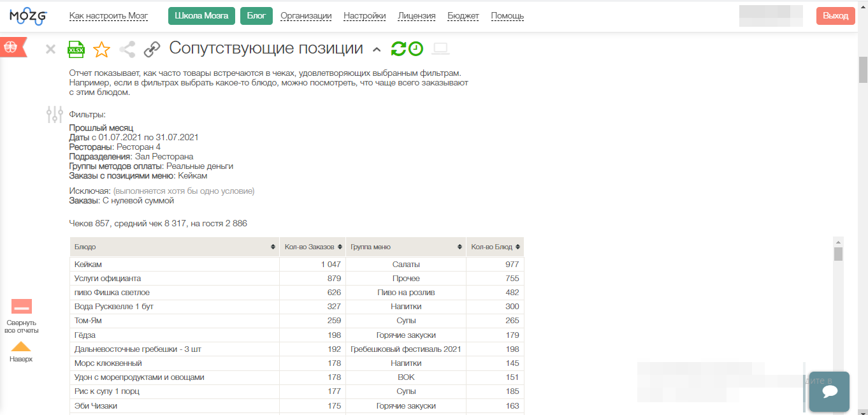Export the report via the XLSX icon

(76, 49)
